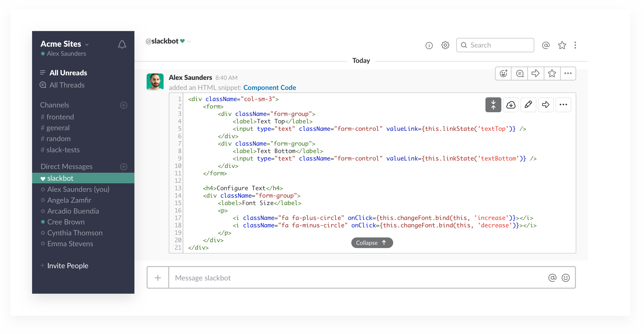Click the Direct Messages section header

67,167
